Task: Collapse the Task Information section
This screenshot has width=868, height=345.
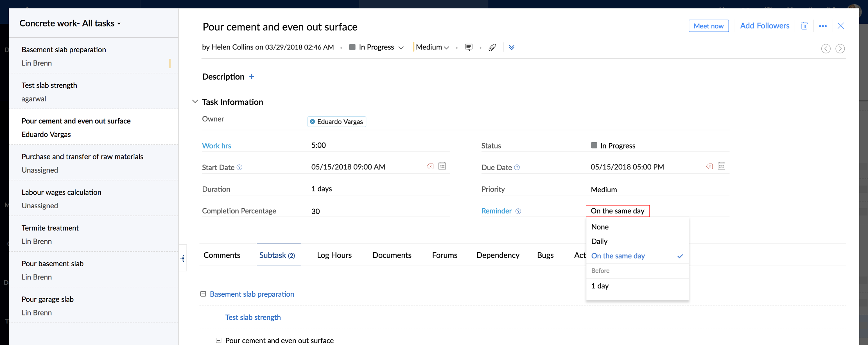Action: (x=195, y=102)
